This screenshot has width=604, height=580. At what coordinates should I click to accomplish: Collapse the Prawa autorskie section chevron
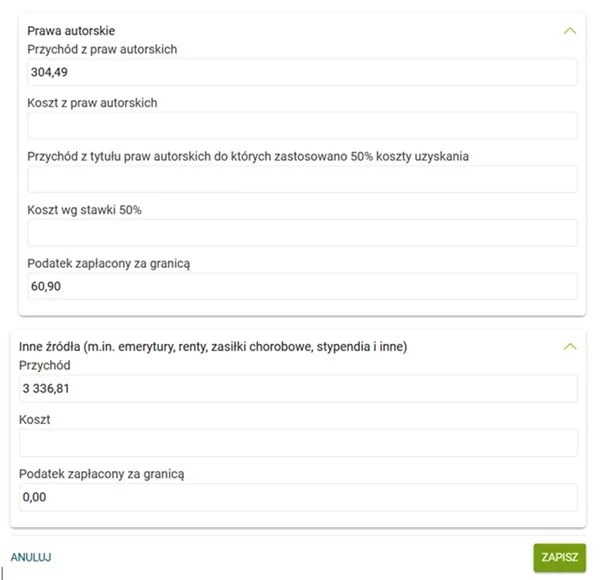pos(570,31)
